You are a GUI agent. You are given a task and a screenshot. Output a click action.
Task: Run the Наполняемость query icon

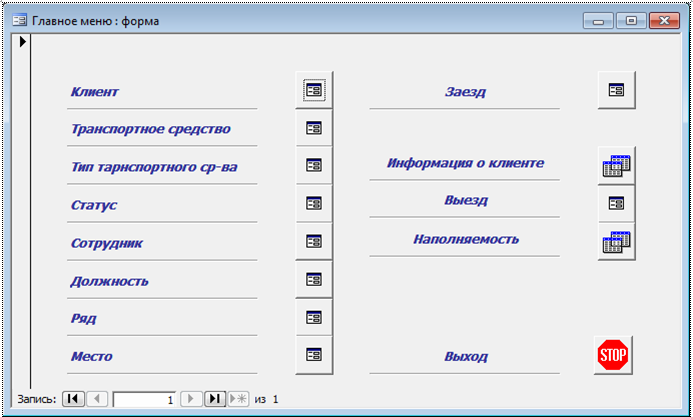click(617, 242)
